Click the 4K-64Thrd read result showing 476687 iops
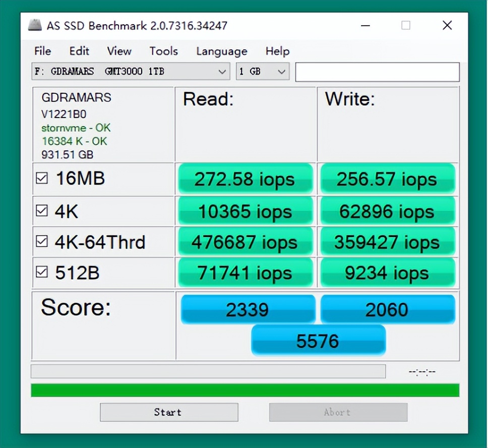 [x=245, y=242]
